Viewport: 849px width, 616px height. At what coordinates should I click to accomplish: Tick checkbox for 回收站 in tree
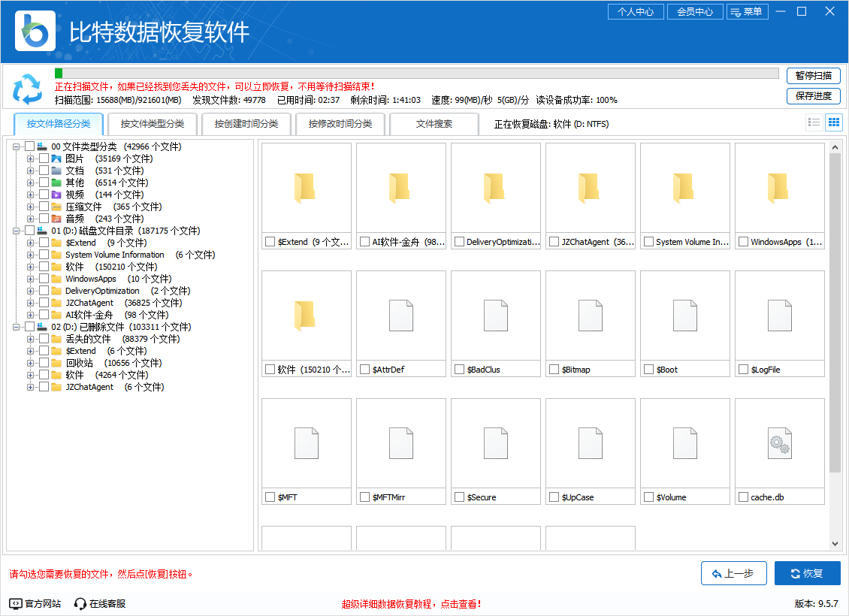[x=44, y=363]
